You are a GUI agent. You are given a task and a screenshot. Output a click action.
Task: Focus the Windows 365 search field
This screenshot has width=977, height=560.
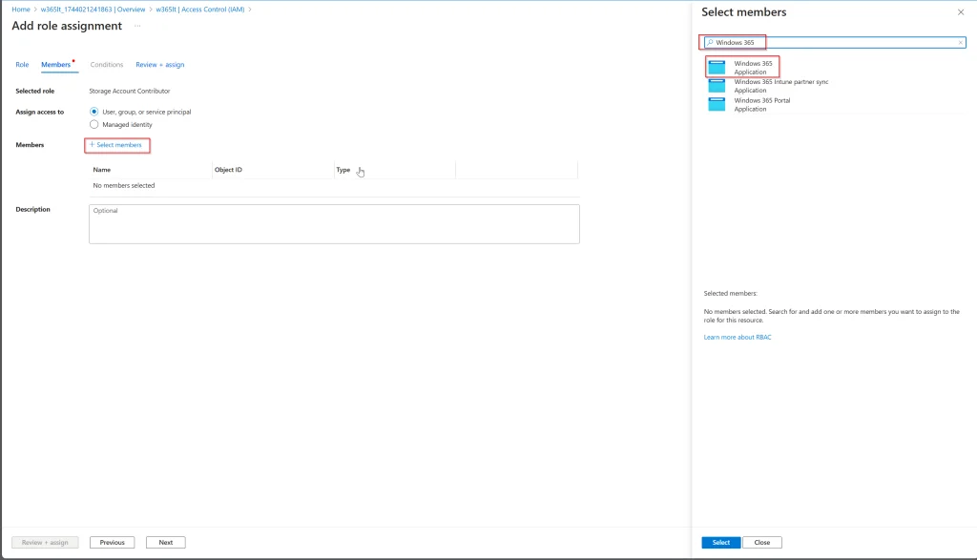pyautogui.click(x=834, y=42)
